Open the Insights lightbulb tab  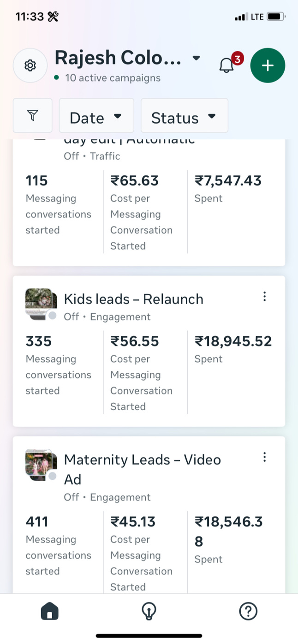(149, 612)
